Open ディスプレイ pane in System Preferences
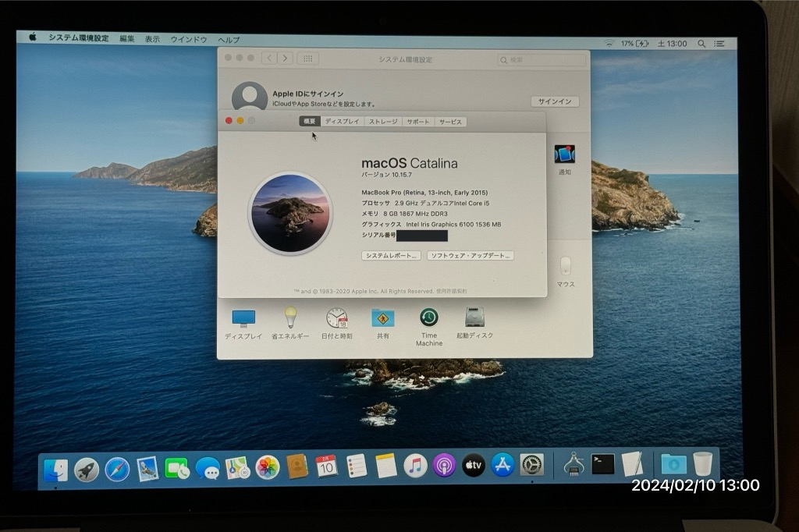 tap(243, 324)
